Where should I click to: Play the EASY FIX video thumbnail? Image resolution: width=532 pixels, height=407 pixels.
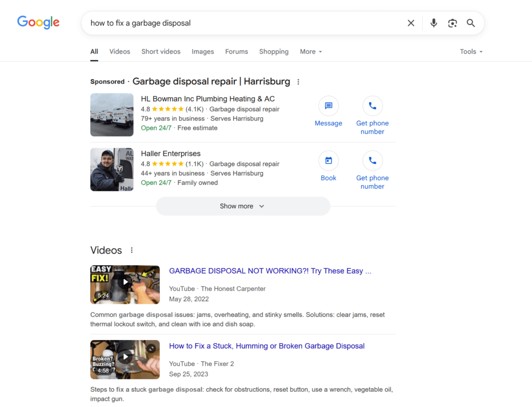125,284
